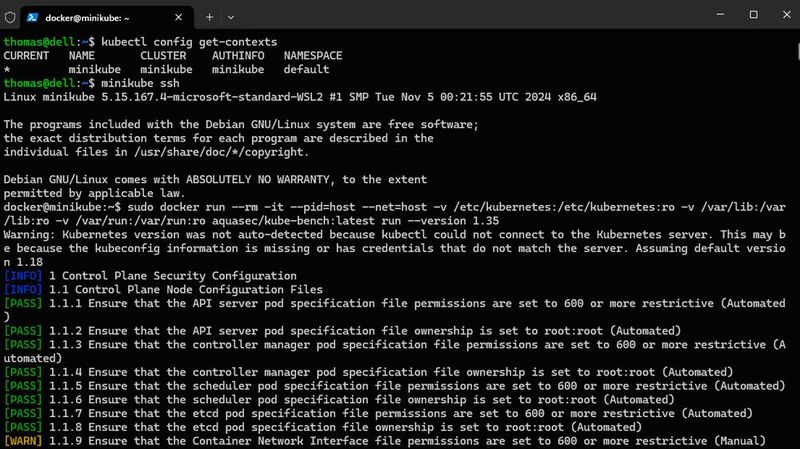Click the 1.1.6 scheduler file ownership line
This screenshot has width=800, height=449.
339,400
